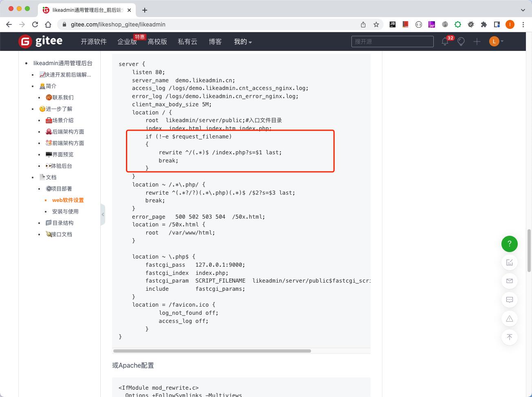Open the mail envelope floating button
This screenshot has height=397, width=532.
pyautogui.click(x=509, y=281)
